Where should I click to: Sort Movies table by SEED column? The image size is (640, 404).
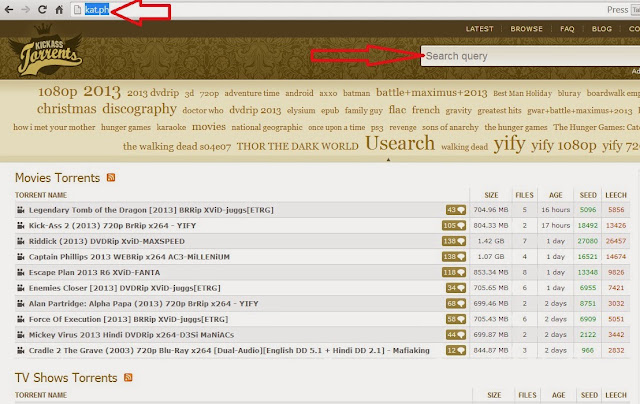click(x=588, y=195)
